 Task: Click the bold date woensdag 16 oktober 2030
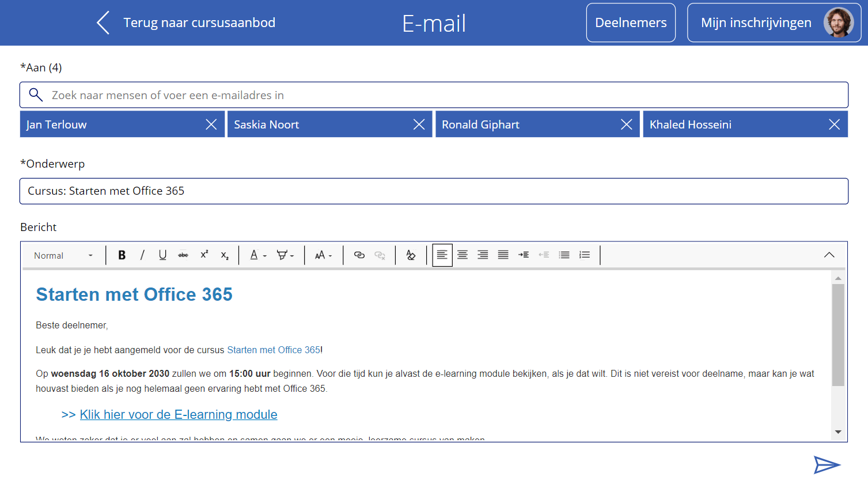(x=110, y=373)
